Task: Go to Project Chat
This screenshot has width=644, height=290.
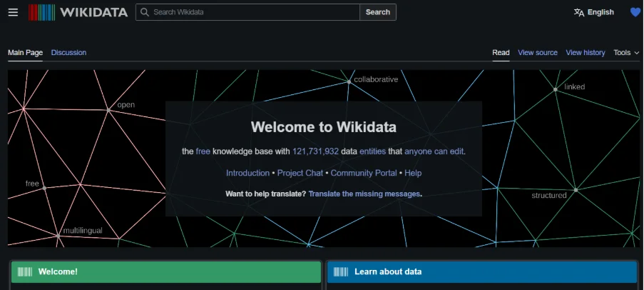Action: coord(300,173)
